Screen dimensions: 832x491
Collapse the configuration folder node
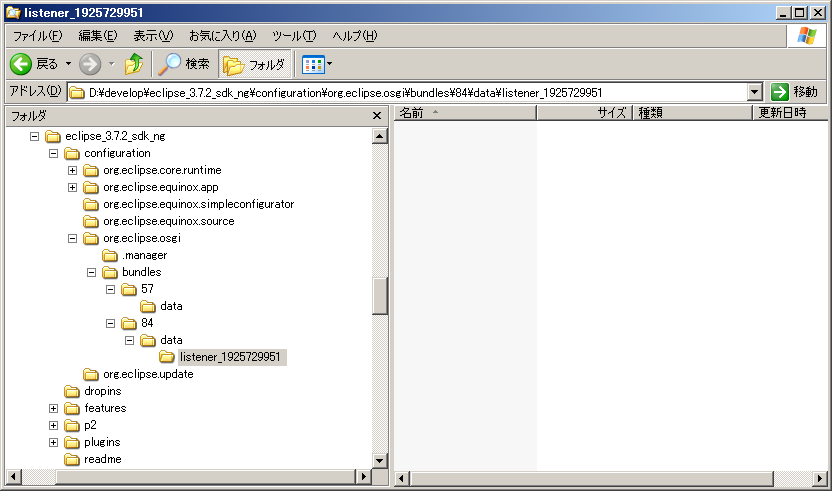54,153
